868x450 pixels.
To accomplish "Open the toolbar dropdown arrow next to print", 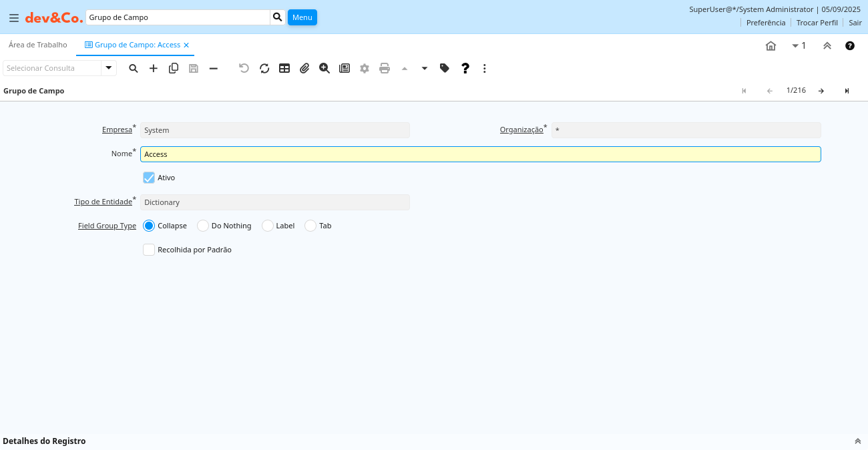I will [x=425, y=68].
